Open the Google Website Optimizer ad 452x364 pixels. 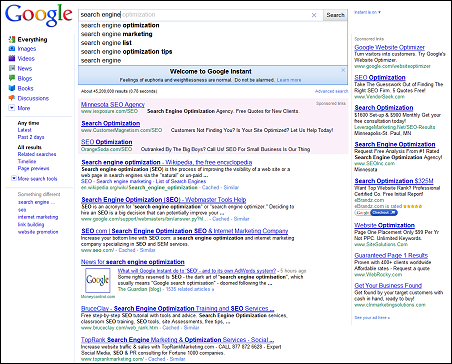click(x=389, y=47)
